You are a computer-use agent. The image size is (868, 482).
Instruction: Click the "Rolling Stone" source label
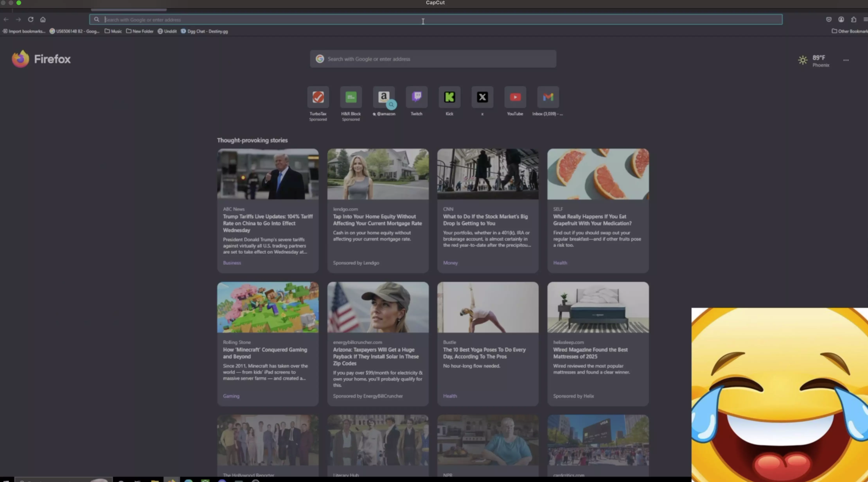click(x=237, y=342)
